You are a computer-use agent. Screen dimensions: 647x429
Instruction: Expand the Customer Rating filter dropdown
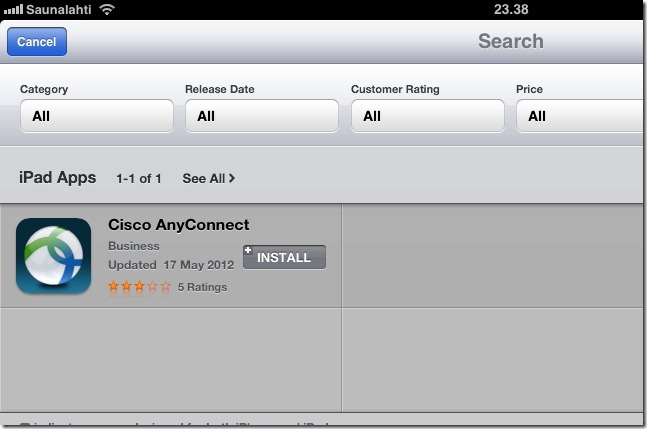tap(427, 116)
